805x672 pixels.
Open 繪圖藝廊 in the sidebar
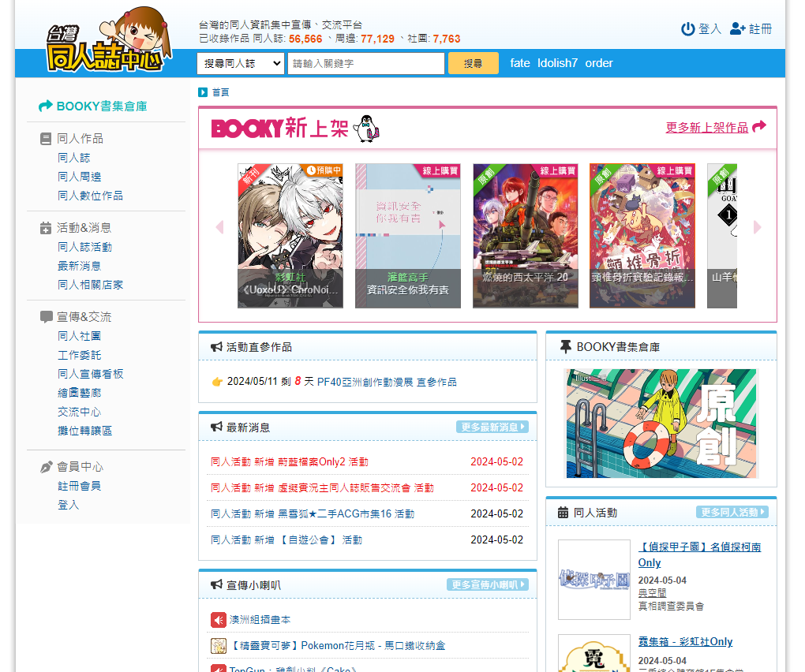tap(80, 394)
